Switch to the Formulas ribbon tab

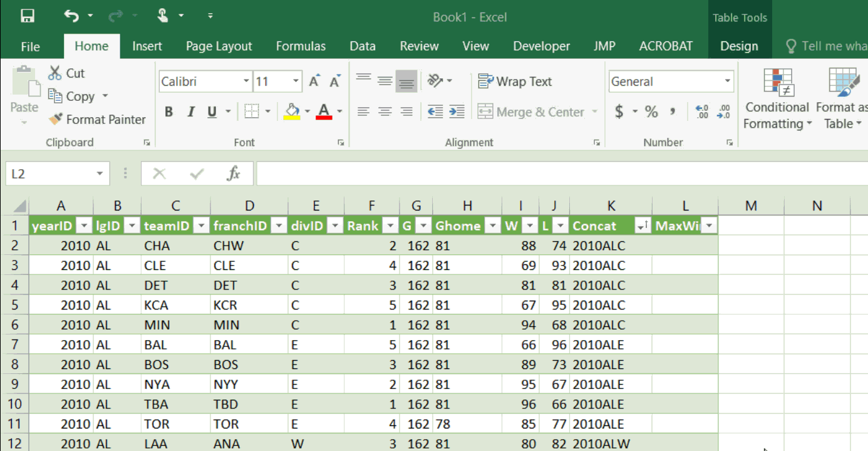coord(301,46)
